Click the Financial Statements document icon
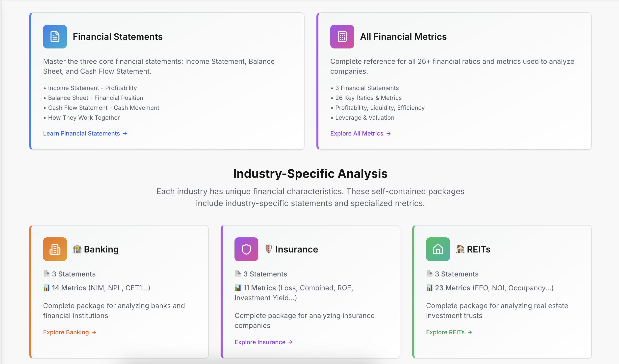 pos(55,37)
